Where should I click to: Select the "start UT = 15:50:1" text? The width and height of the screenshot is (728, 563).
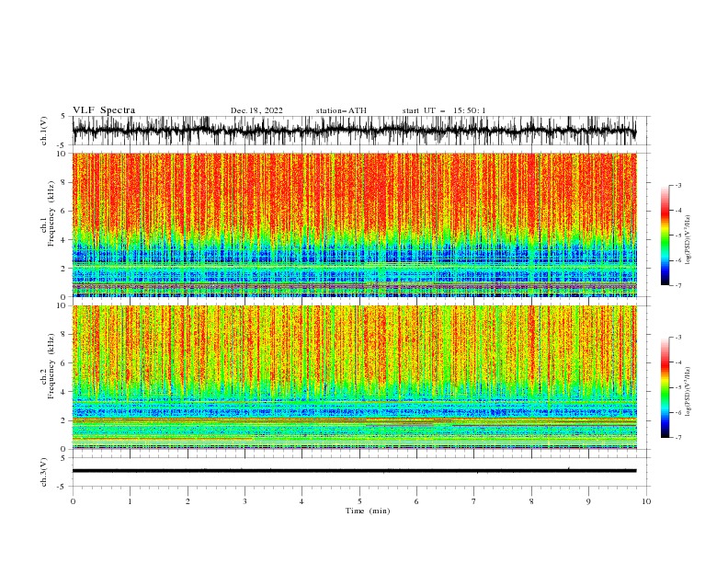[444, 110]
